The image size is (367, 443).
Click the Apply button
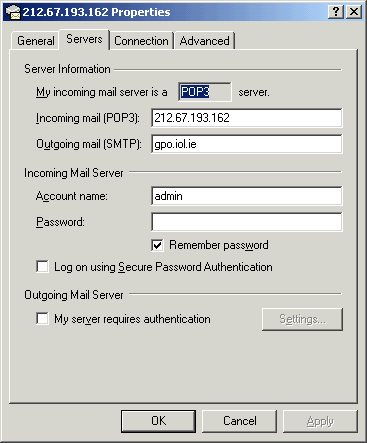[320, 421]
